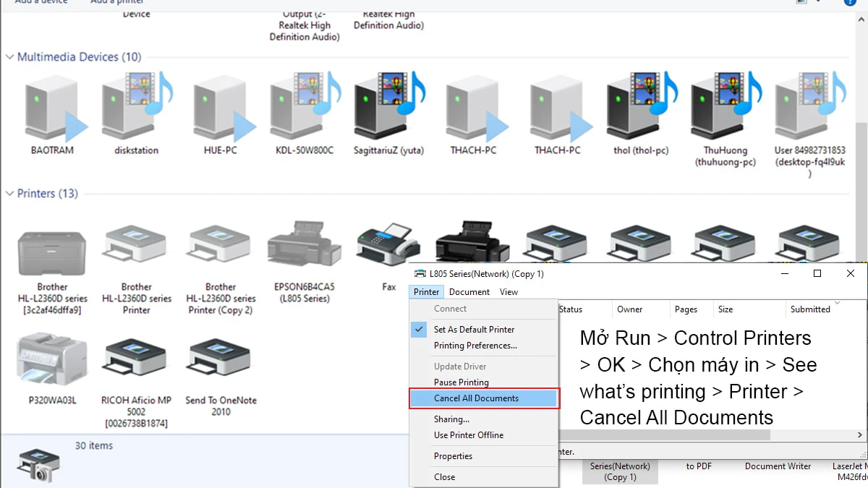The image size is (868, 488).
Task: Select the SagittariuZ (yuta) device icon
Action: [x=389, y=107]
